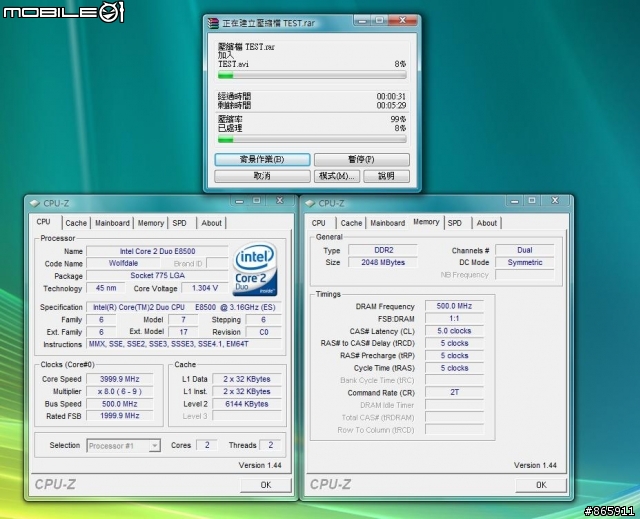The image size is (640, 519).
Task: Click the DRAM Frequency 500.0 MHz value
Action: pyautogui.click(x=454, y=306)
